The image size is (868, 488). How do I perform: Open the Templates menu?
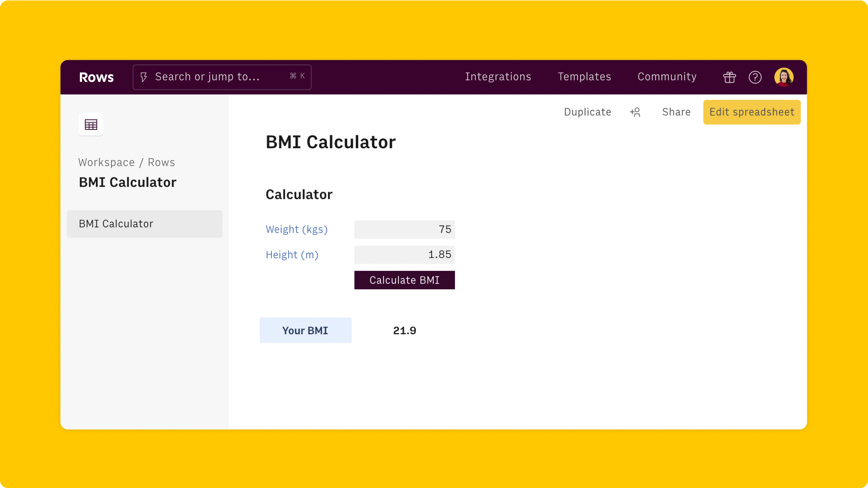coord(584,77)
